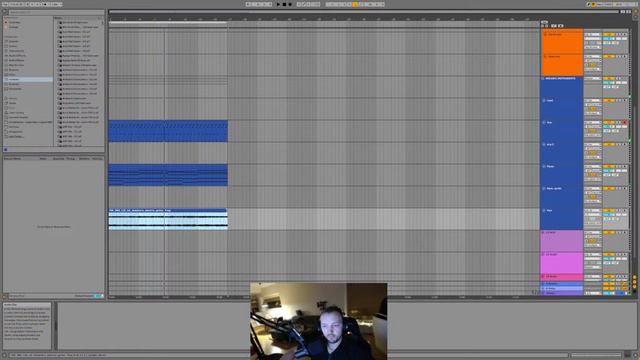The height and width of the screenshot is (360, 640).
Task: Fold the Bass_synth track
Action: click(544, 189)
